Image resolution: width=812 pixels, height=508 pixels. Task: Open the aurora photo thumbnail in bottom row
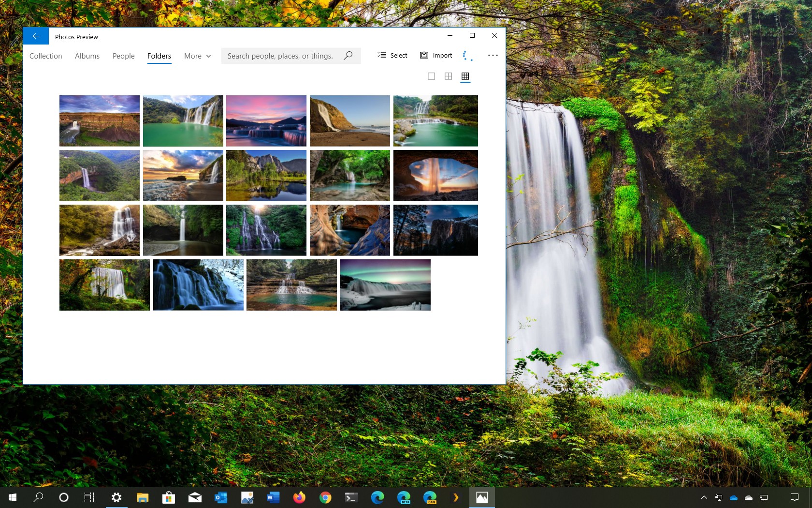[x=385, y=285]
